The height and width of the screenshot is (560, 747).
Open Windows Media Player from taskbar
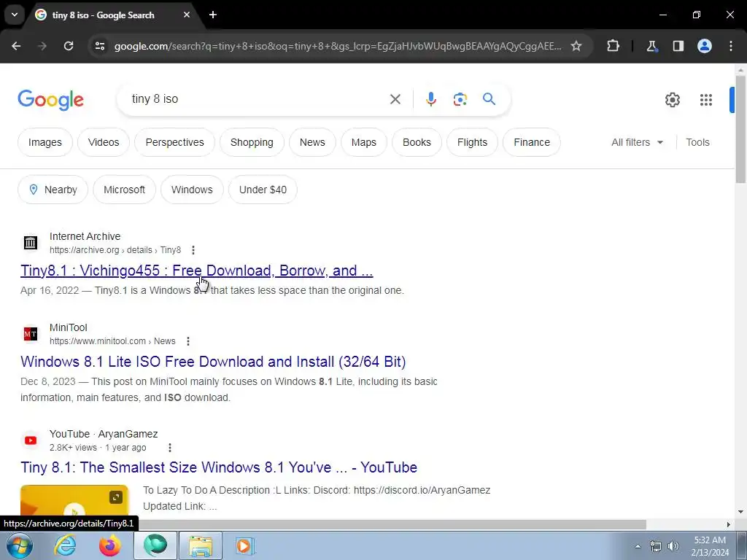point(245,545)
